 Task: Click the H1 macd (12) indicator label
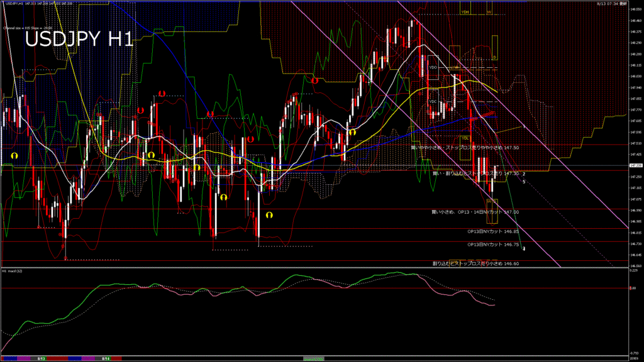coord(13,271)
